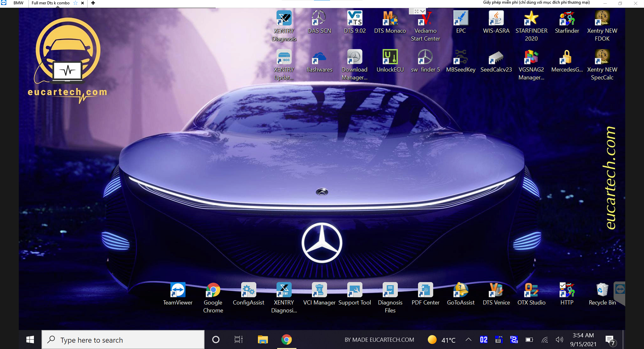644x349 pixels.
Task: Open Support Tool shortcut
Action: click(x=355, y=294)
